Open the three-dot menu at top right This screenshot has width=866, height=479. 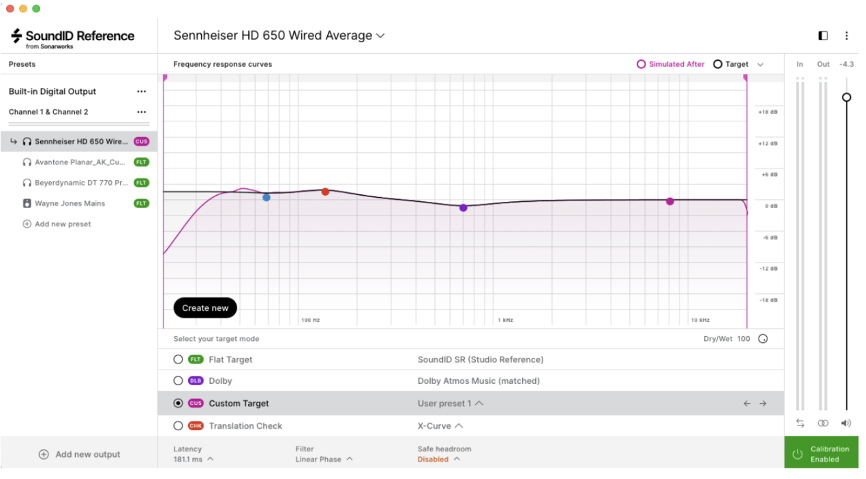[847, 35]
